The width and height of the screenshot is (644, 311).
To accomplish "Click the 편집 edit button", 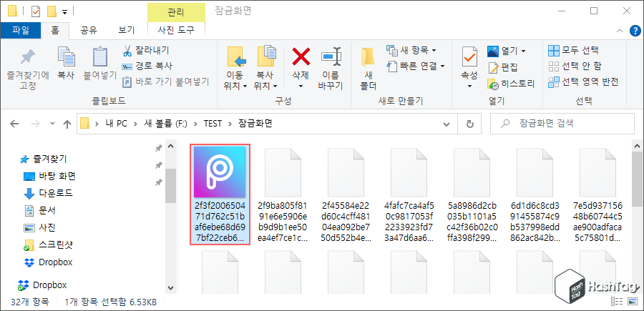I will click(503, 67).
